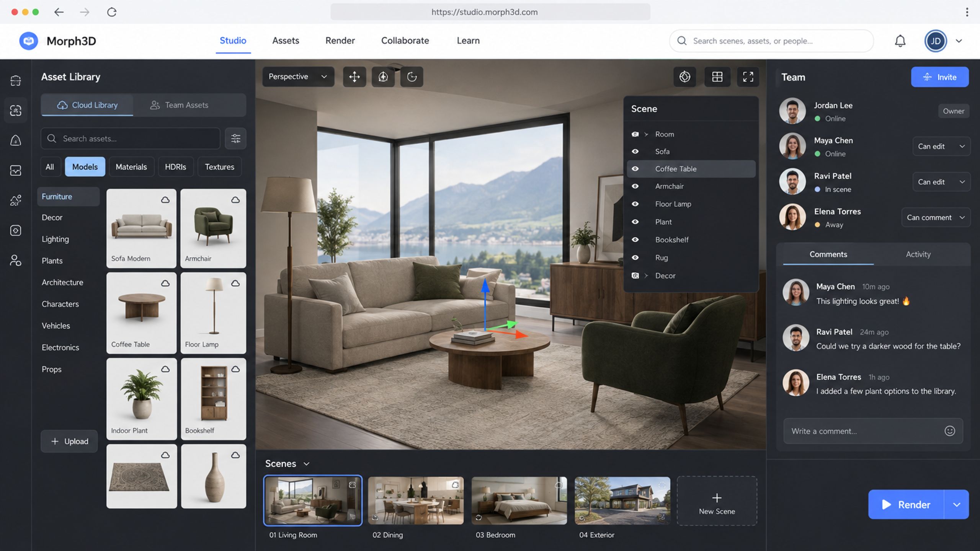
Task: Select the Lighting category
Action: coord(56,239)
